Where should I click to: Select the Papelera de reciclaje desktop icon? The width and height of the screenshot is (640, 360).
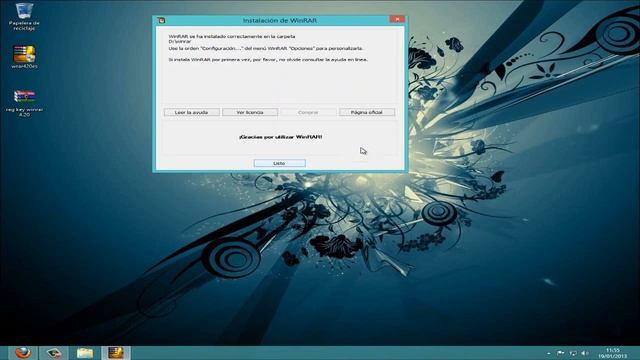[x=24, y=16]
